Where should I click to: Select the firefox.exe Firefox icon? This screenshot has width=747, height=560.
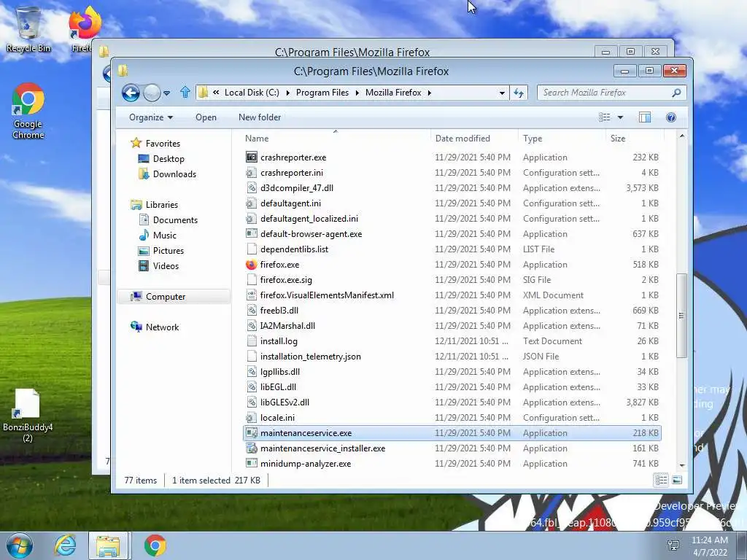tap(251, 264)
